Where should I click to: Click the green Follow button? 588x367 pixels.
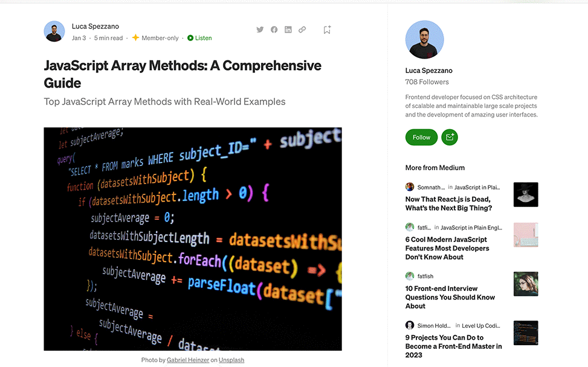pos(421,138)
